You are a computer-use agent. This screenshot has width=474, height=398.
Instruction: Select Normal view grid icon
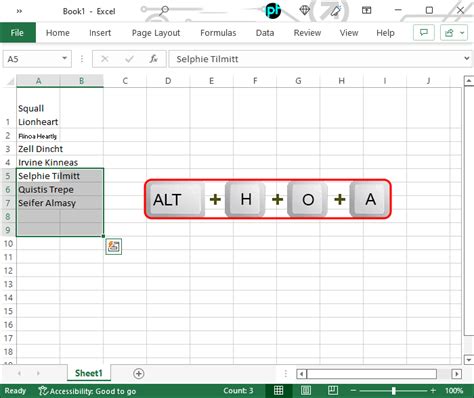coord(279,390)
